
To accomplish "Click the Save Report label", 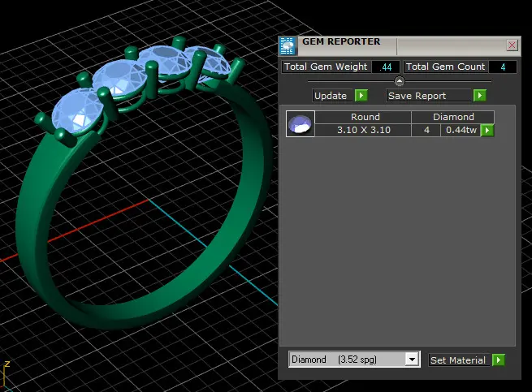I will 429,96.
